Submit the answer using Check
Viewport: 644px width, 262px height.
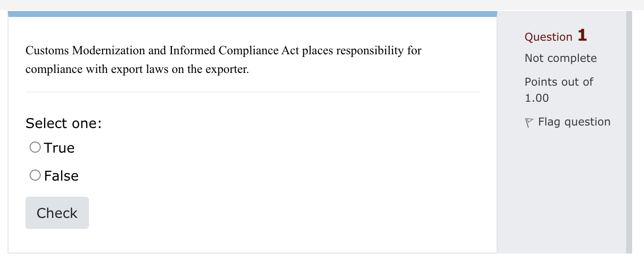point(57,213)
